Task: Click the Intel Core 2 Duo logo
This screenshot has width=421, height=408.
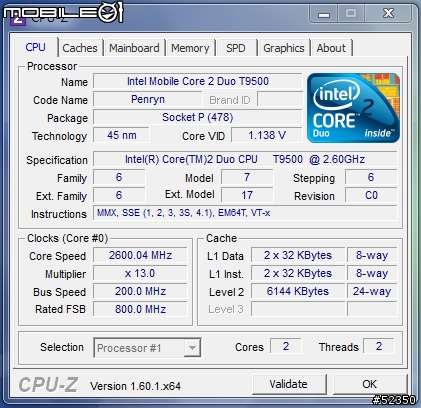Action: (x=353, y=108)
